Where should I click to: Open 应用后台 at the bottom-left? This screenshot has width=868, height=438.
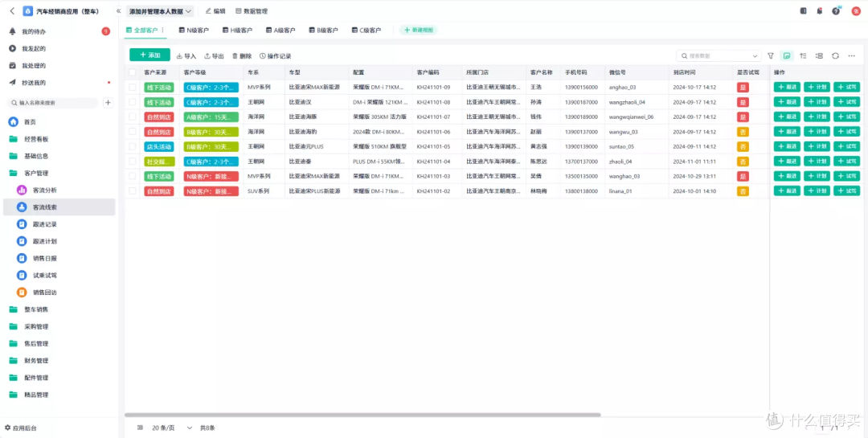[20, 428]
